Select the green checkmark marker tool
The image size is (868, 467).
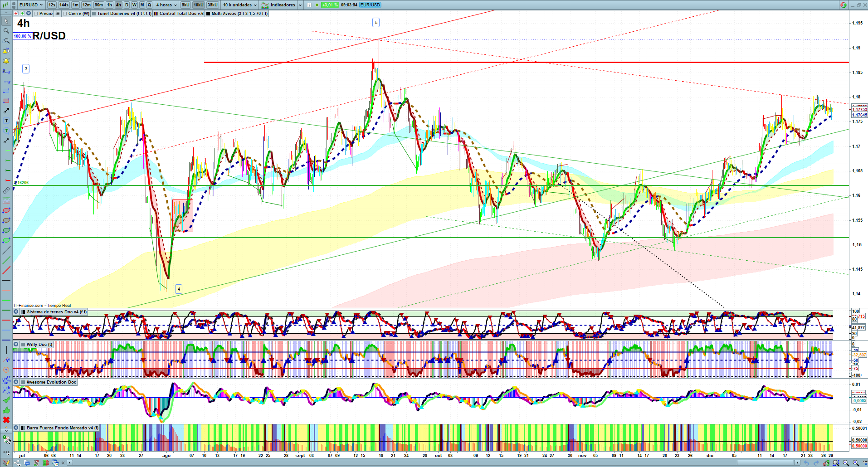pos(6,400)
